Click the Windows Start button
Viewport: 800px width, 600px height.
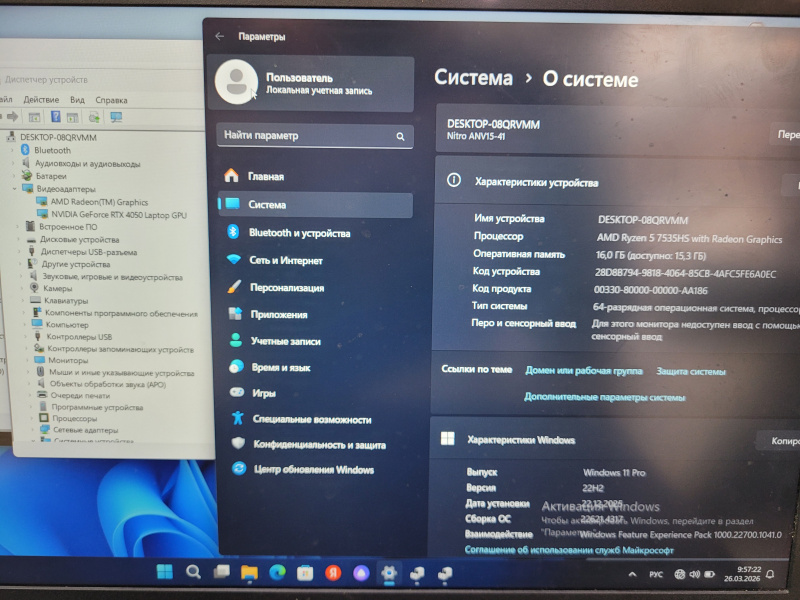coord(163,572)
